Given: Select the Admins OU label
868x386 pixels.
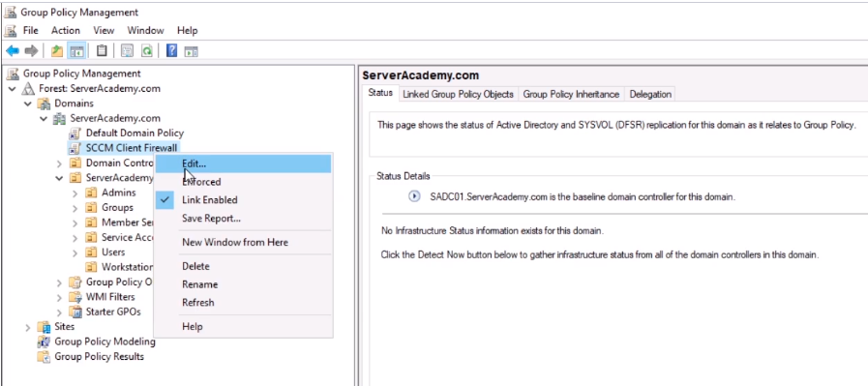Looking at the screenshot, I should (118, 193).
